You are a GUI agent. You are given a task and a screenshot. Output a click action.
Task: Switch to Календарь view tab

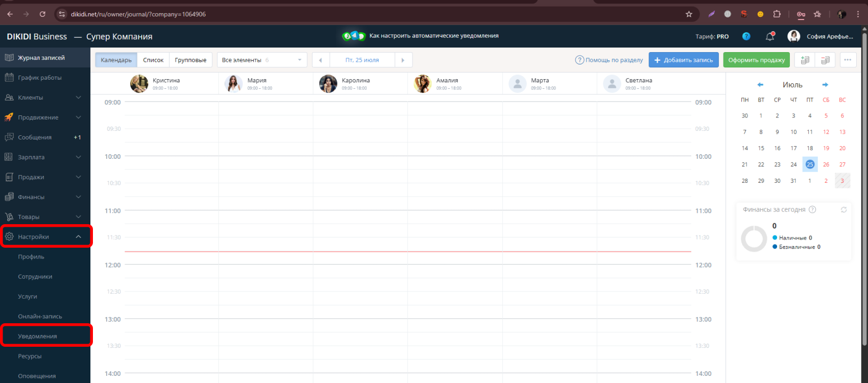pos(116,60)
